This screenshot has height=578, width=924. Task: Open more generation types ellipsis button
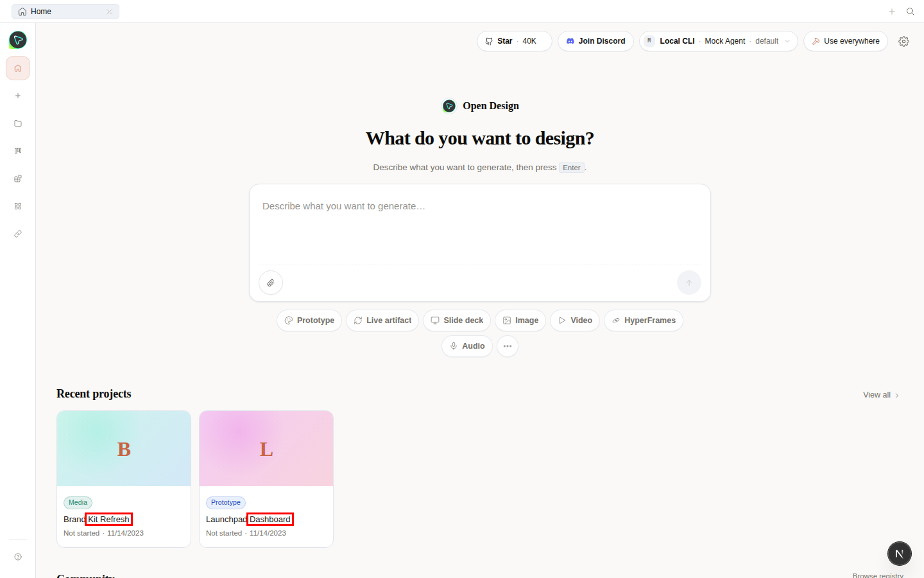pyautogui.click(x=508, y=346)
